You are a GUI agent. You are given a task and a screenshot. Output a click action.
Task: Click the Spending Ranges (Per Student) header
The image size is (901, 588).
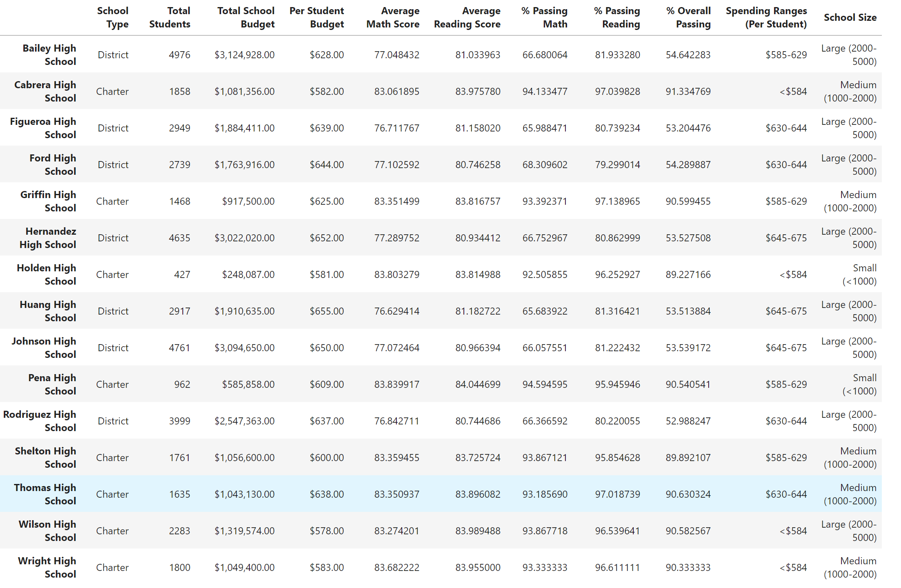point(766,17)
